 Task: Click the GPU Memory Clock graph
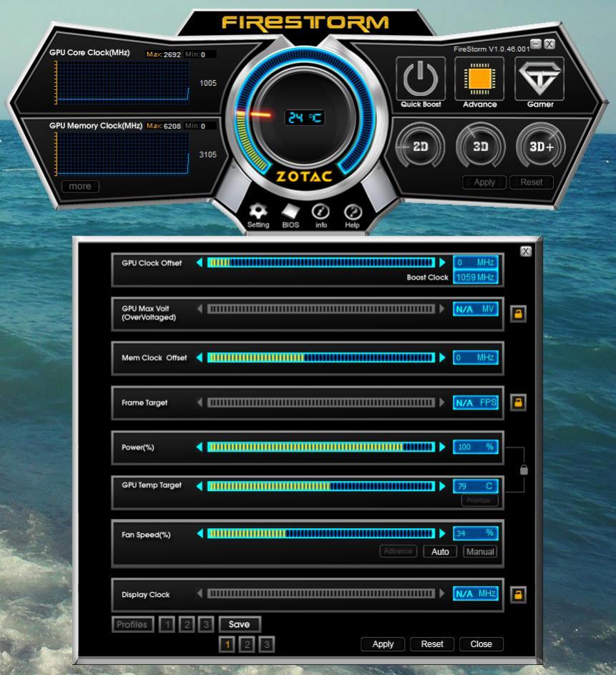[x=122, y=154]
